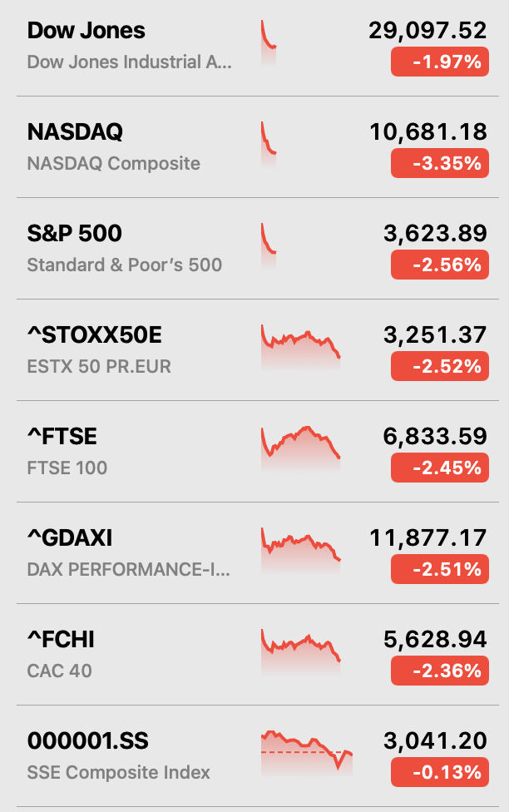Toggle the Dow Jones -1.97% change badge
The image size is (509, 812).
pos(440,62)
